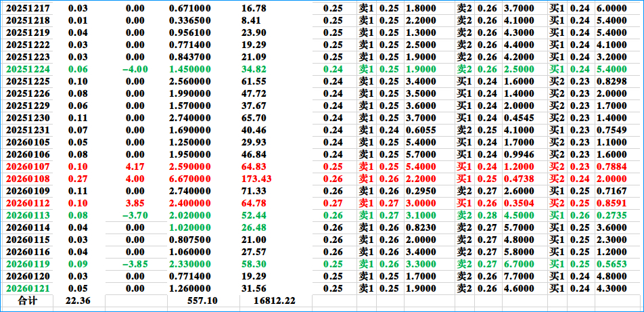Select red date cell 20260108
Image resolution: width=644 pixels, height=312 pixels.
tap(26, 179)
